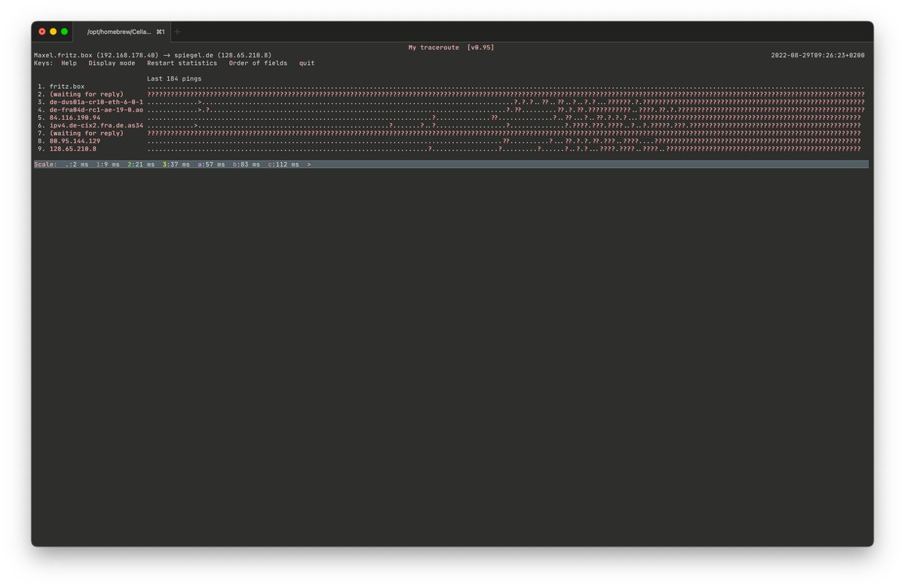Click the Last 184 pings header
Image resolution: width=905 pixels, height=588 pixels.
click(174, 78)
